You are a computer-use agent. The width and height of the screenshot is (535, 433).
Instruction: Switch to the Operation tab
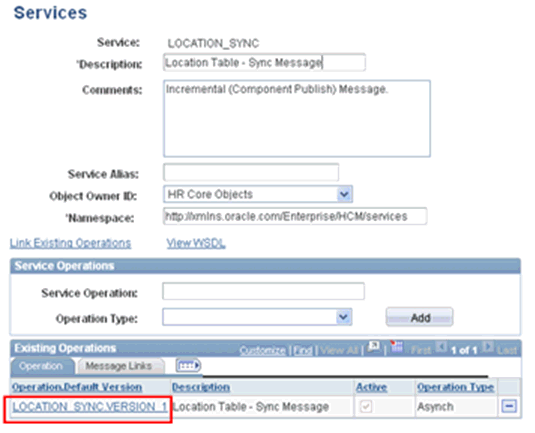(x=42, y=366)
